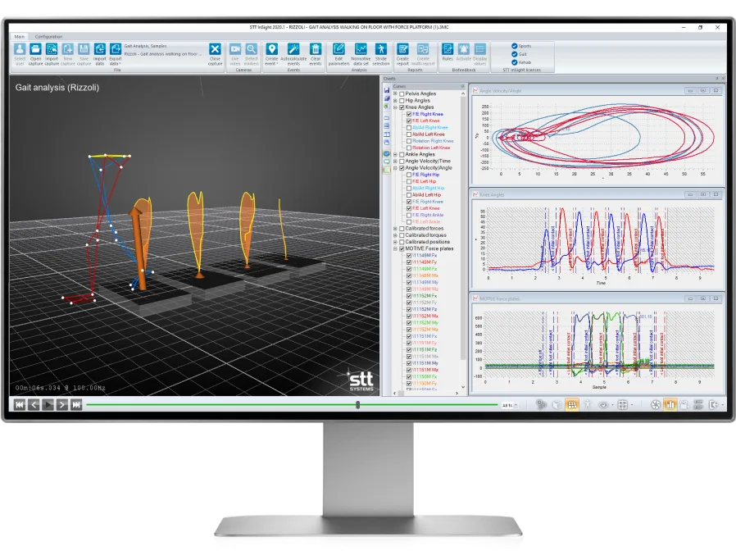This screenshot has height=560, width=736.
Task: Step back one frame
Action: click(34, 405)
